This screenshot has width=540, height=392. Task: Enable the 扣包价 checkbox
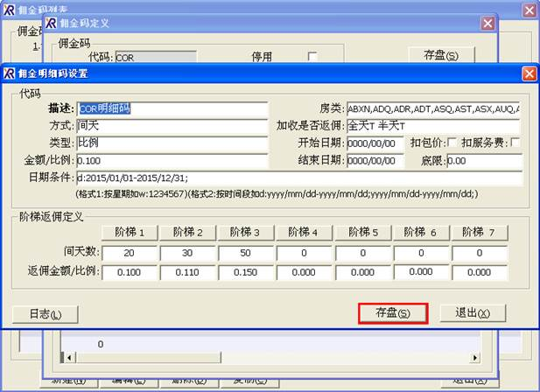point(452,143)
